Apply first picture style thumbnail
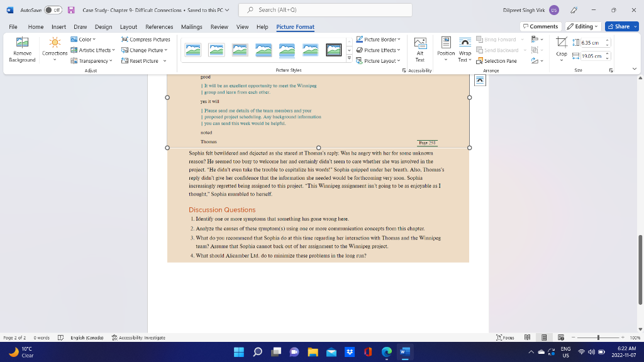 (x=193, y=50)
